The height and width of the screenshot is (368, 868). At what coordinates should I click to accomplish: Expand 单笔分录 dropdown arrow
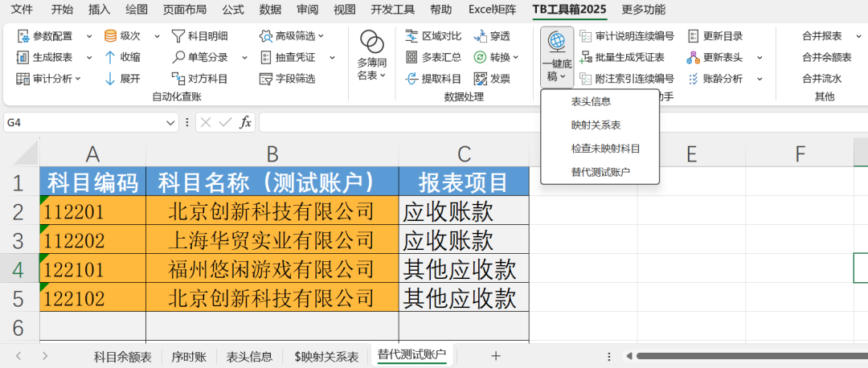pyautogui.click(x=244, y=57)
